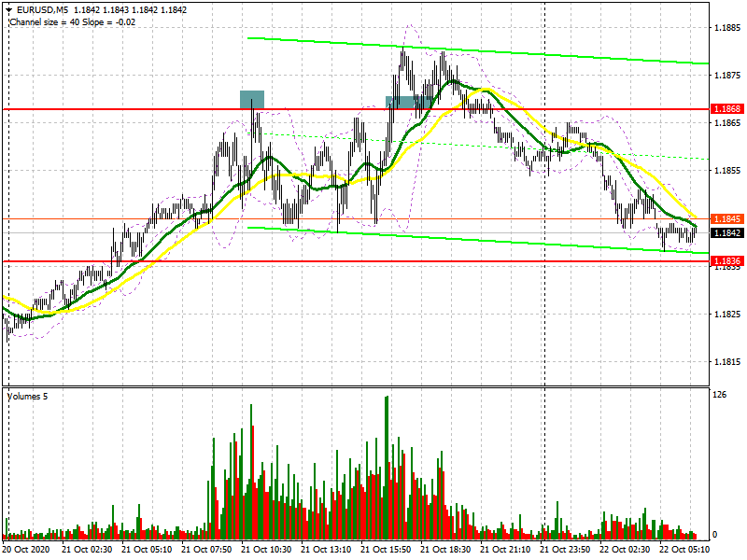Viewport: 747px width, 560px height.
Task: Click the 21 Oct 10:30 time axis label
Action: pyautogui.click(x=266, y=549)
